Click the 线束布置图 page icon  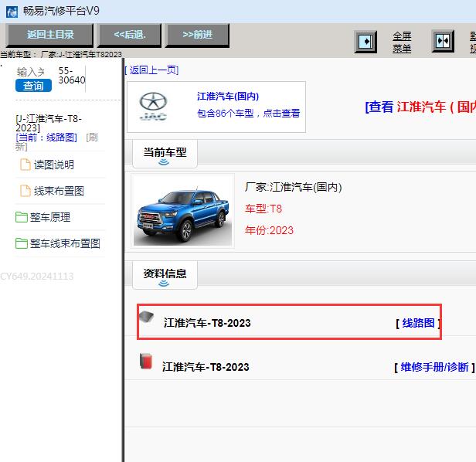(25, 191)
